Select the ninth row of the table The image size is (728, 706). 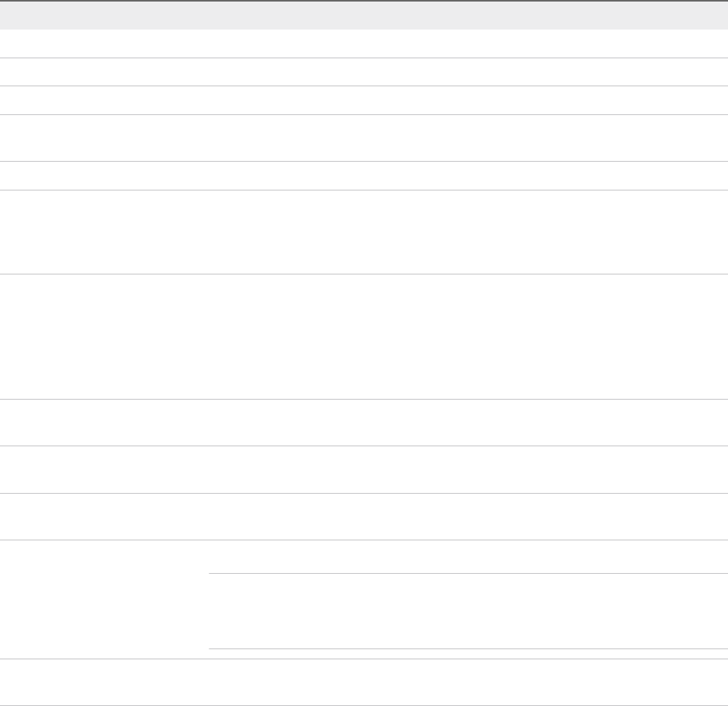364,469
